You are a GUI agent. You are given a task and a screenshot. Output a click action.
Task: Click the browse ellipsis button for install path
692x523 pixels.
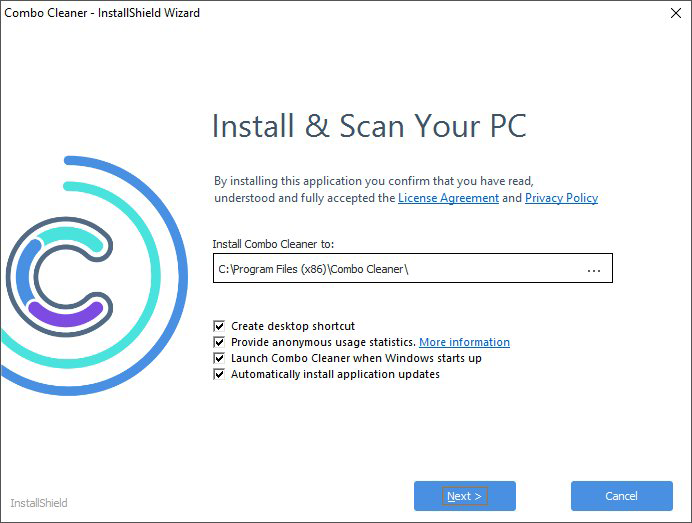(594, 270)
